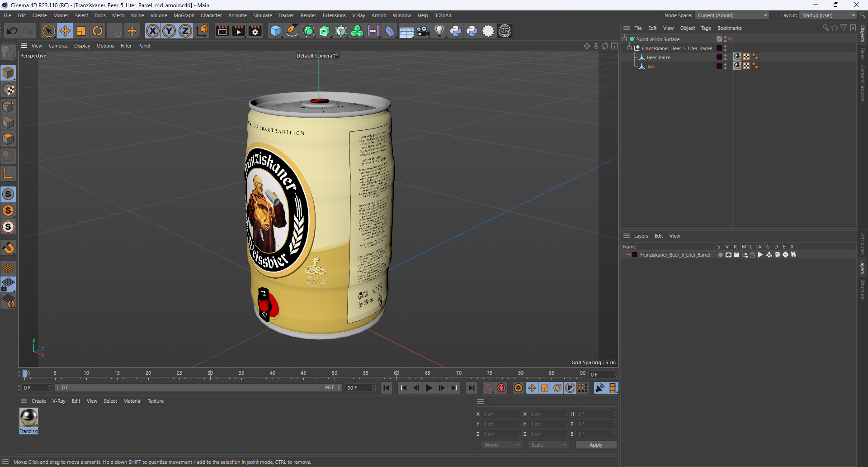Image resolution: width=868 pixels, height=467 pixels.
Task: Collapse the Subdivision Surface tree item
Action: click(625, 39)
